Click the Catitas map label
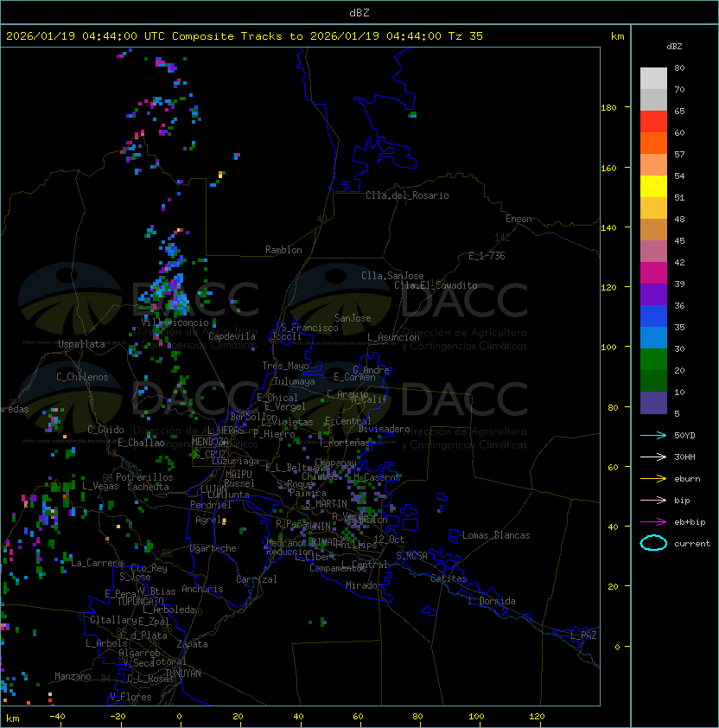The width and height of the screenshot is (719, 728). [x=449, y=578]
